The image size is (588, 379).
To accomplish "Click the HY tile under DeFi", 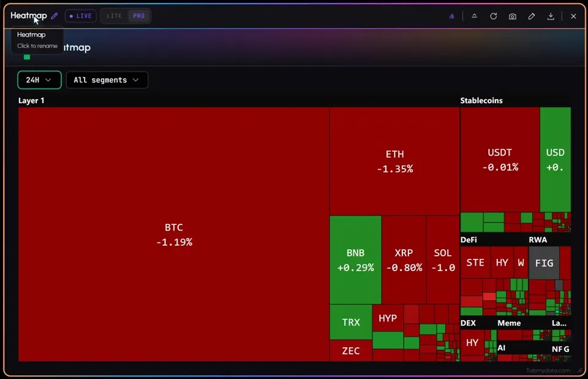I will [502, 262].
